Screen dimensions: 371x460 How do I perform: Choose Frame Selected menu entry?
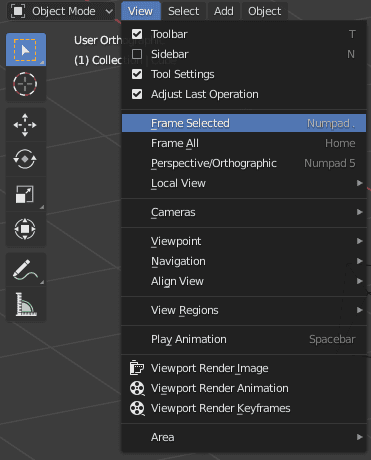click(x=244, y=123)
